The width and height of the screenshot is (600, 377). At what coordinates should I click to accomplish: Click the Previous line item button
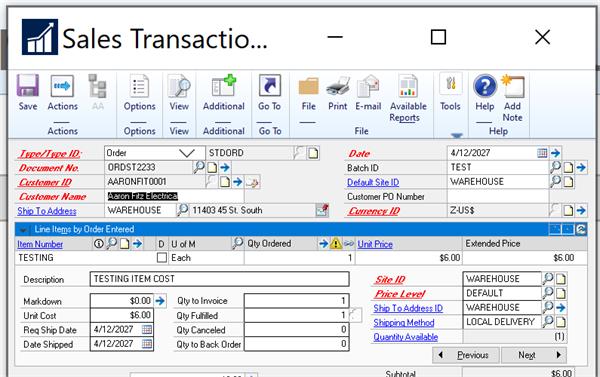(x=466, y=355)
